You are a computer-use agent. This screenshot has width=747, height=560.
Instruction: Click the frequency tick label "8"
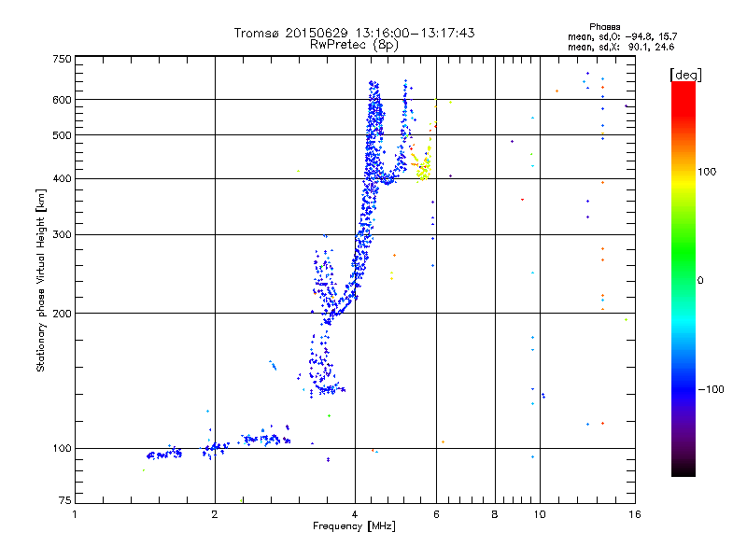point(495,514)
